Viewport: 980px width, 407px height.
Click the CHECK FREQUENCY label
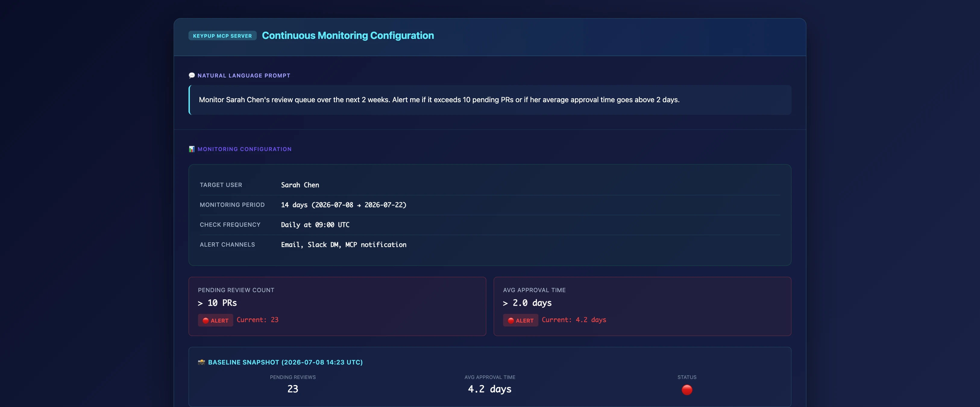pos(230,225)
